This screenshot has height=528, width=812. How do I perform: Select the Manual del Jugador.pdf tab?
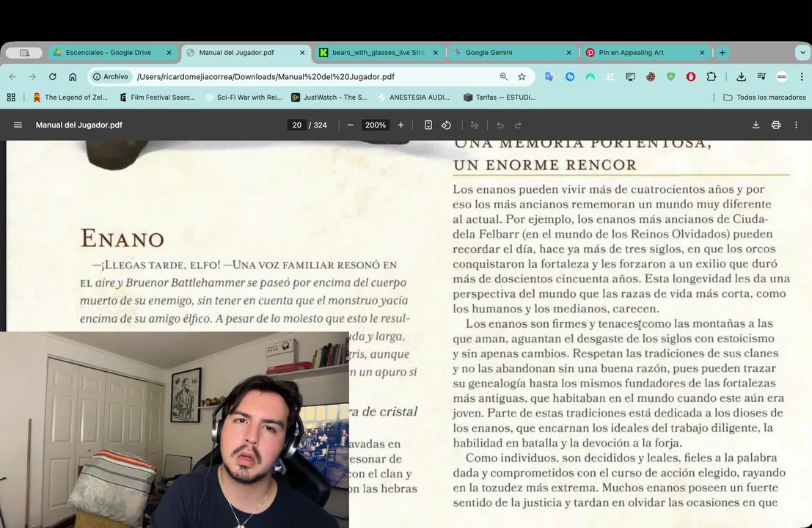(237, 52)
